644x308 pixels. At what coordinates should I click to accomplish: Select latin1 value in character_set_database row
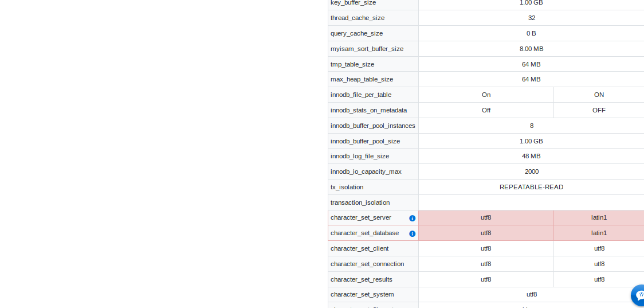click(599, 233)
